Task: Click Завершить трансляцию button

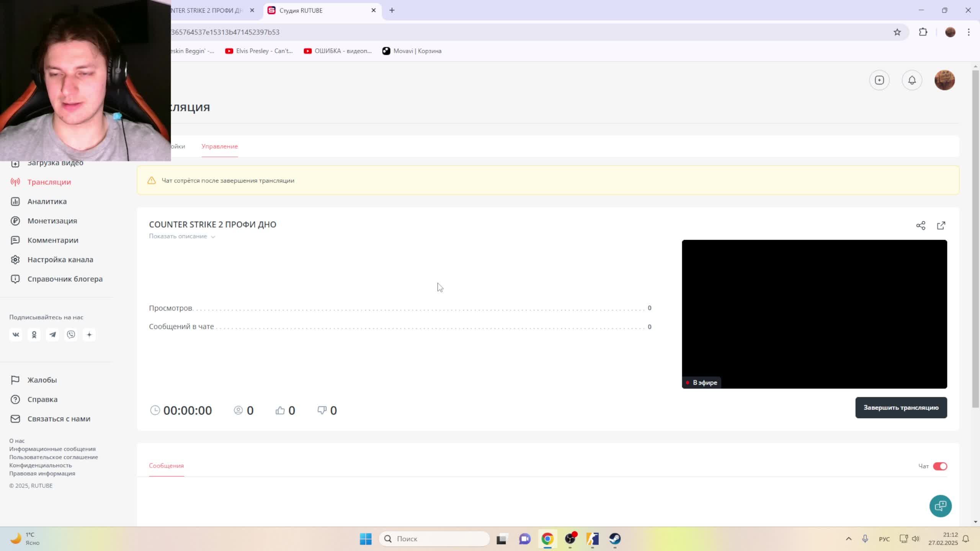Action: [901, 408]
